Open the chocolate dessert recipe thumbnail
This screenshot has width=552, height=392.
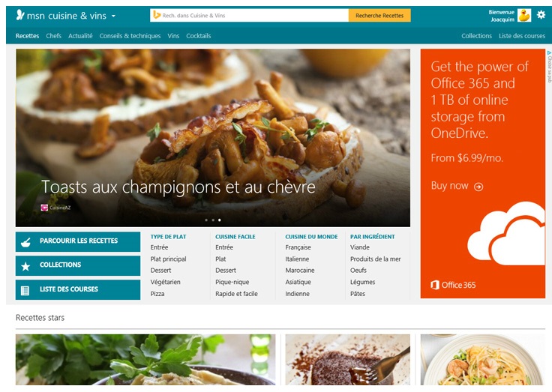coord(348,359)
